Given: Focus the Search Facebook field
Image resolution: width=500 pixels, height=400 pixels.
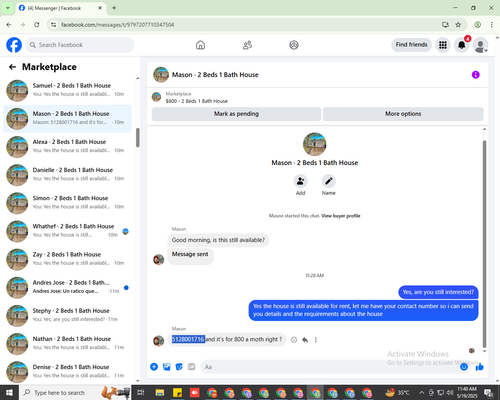Looking at the screenshot, I should [80, 45].
